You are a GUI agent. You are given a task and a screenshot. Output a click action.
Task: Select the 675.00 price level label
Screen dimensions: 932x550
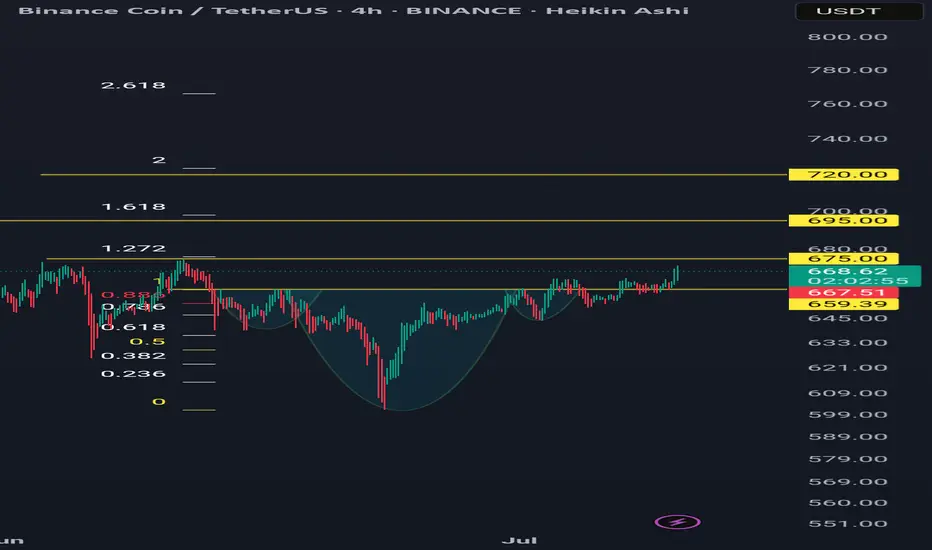[843, 259]
